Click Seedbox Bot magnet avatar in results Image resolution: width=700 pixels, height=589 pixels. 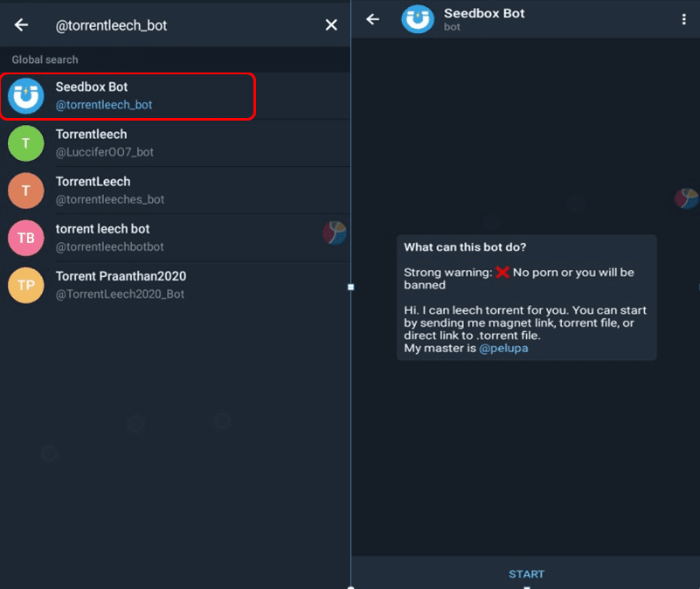tap(26, 96)
